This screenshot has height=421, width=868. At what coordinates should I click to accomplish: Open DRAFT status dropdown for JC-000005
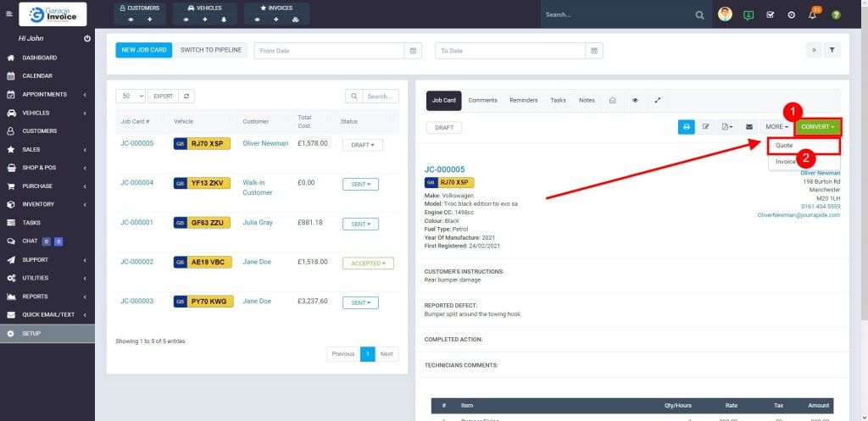click(x=362, y=145)
